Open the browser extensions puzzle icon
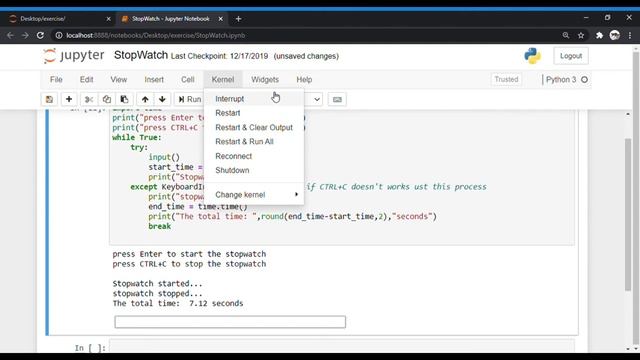 (599, 36)
